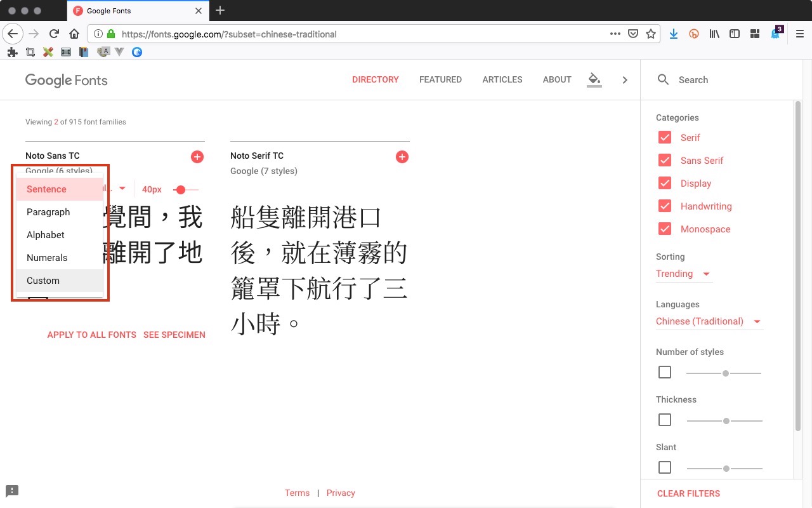Open the DIRECTORY navigation link

(x=376, y=79)
